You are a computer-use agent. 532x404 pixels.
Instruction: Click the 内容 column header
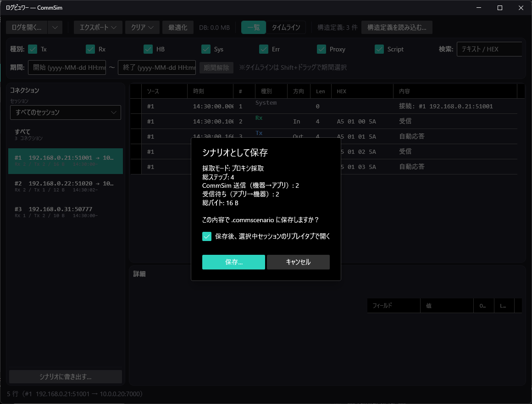[455, 91]
